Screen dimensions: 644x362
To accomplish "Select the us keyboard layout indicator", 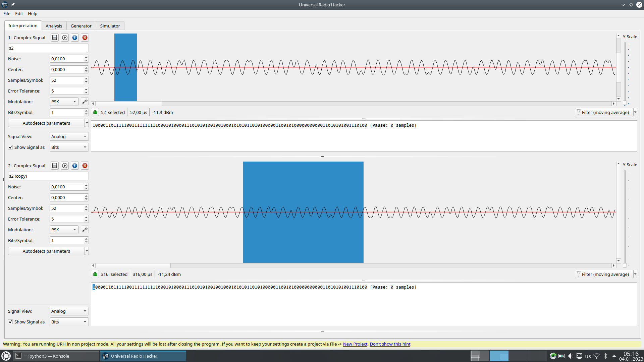I will [x=588, y=356].
